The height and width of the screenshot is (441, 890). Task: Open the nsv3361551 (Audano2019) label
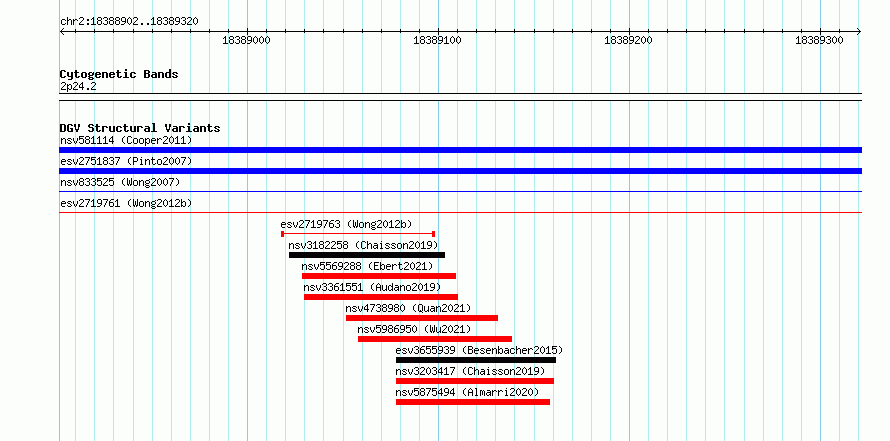click(372, 287)
